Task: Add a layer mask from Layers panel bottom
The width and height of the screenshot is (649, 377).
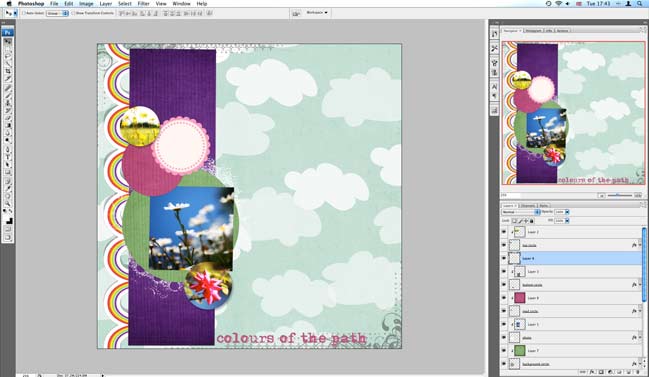Action: [x=601, y=372]
